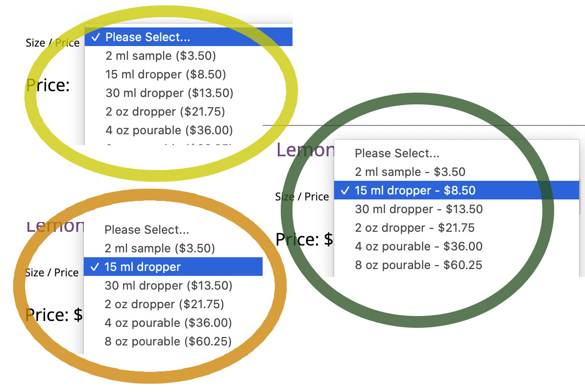Choose "2 oz dropper ($21.75)" in yellow-circled list

[165, 112]
